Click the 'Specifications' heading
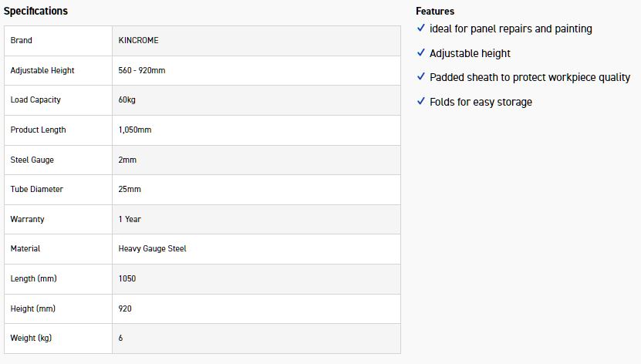Viewport: 641px width, 364px height. pos(35,11)
